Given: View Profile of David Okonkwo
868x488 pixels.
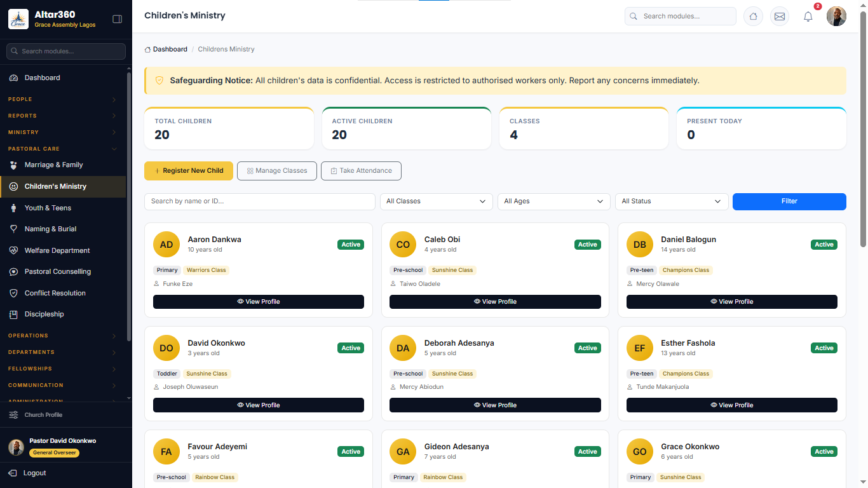Looking at the screenshot, I should tap(259, 405).
